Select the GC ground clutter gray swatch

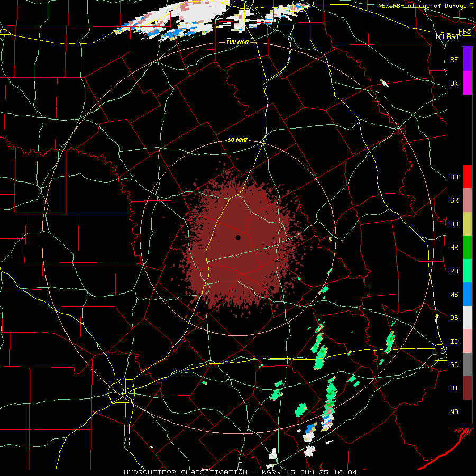pyautogui.click(x=467, y=364)
